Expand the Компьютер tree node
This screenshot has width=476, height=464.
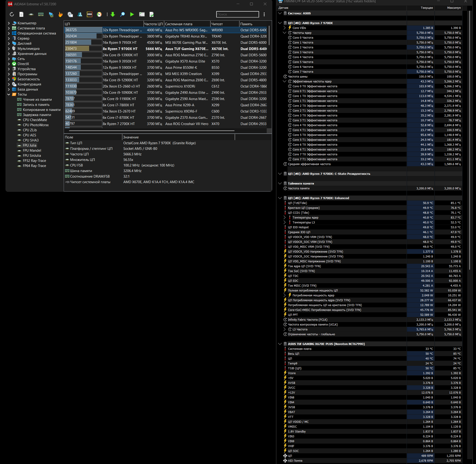point(9,23)
